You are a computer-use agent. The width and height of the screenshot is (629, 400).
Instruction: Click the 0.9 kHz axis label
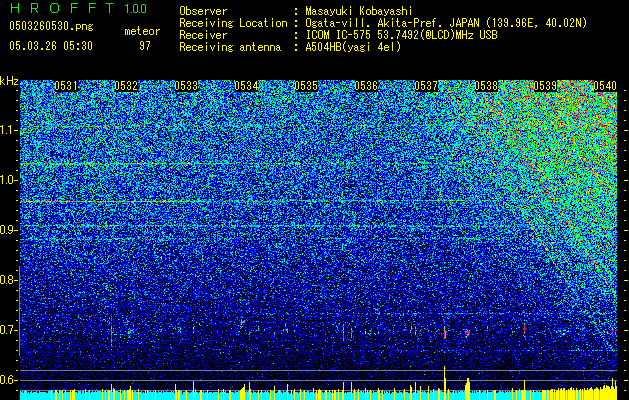pyautogui.click(x=8, y=230)
